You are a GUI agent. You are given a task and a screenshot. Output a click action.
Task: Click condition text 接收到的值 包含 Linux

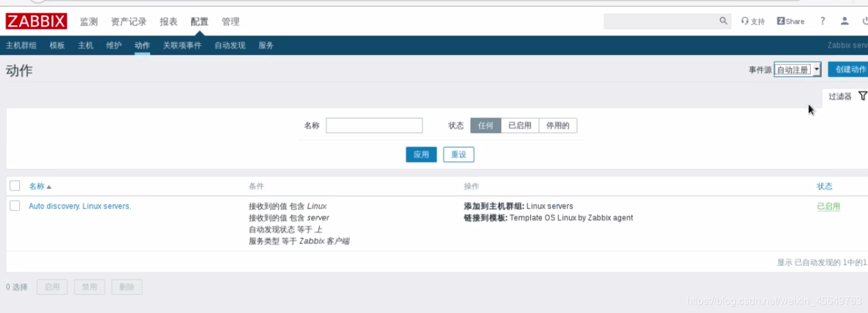(x=287, y=206)
